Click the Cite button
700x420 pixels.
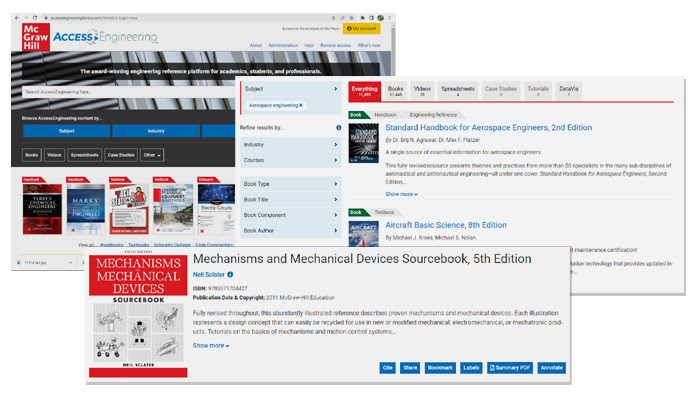click(x=388, y=368)
